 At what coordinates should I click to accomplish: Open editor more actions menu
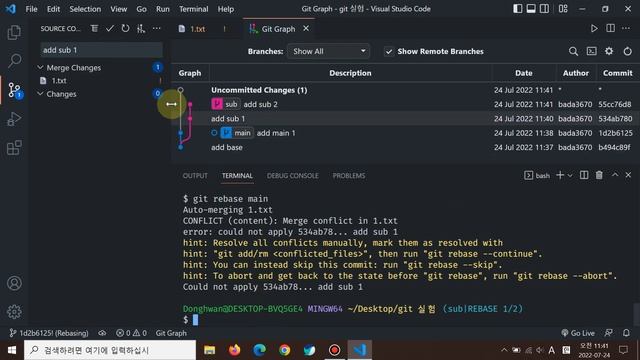point(626,29)
